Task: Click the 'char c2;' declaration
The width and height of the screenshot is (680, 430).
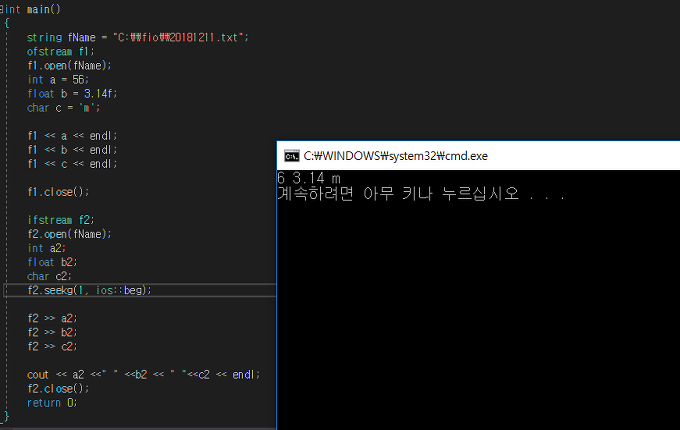Action: pos(49,276)
